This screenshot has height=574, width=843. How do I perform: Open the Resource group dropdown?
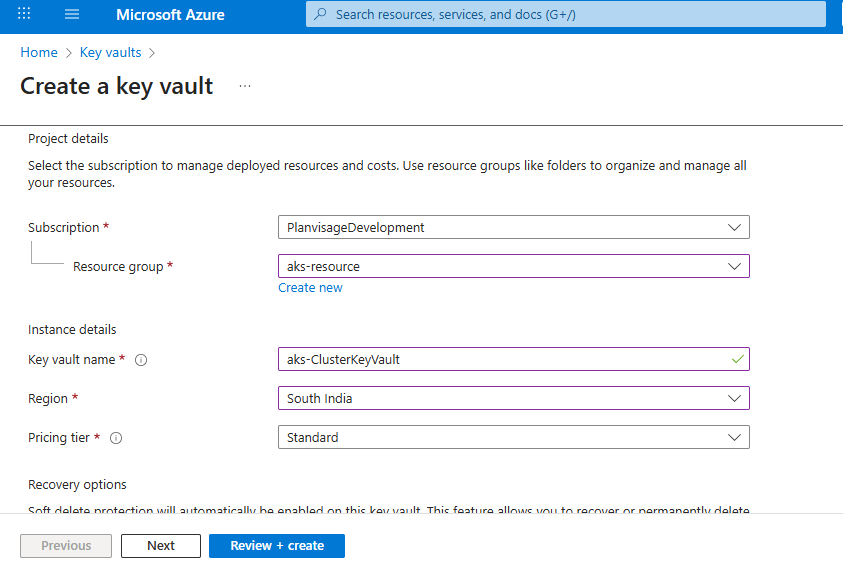[513, 266]
